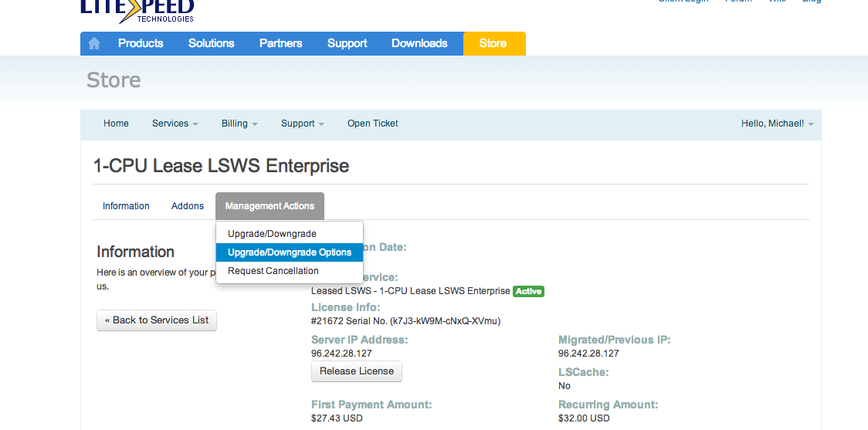
Task: Expand the Billing dropdown
Action: click(239, 124)
